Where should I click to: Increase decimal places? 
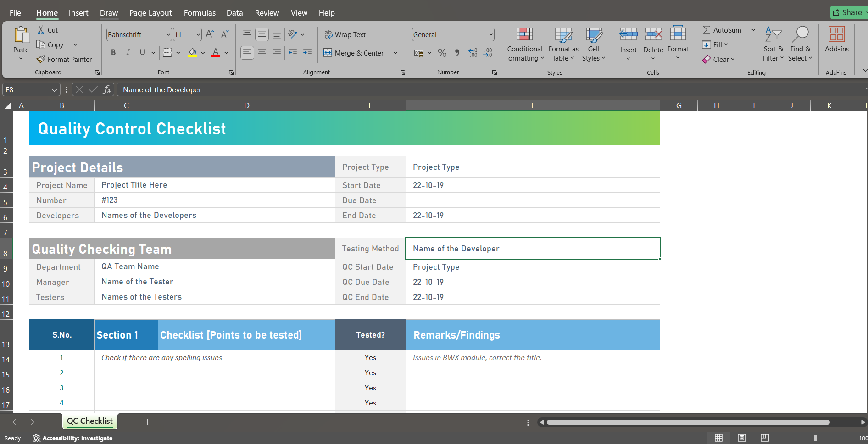[x=473, y=53]
